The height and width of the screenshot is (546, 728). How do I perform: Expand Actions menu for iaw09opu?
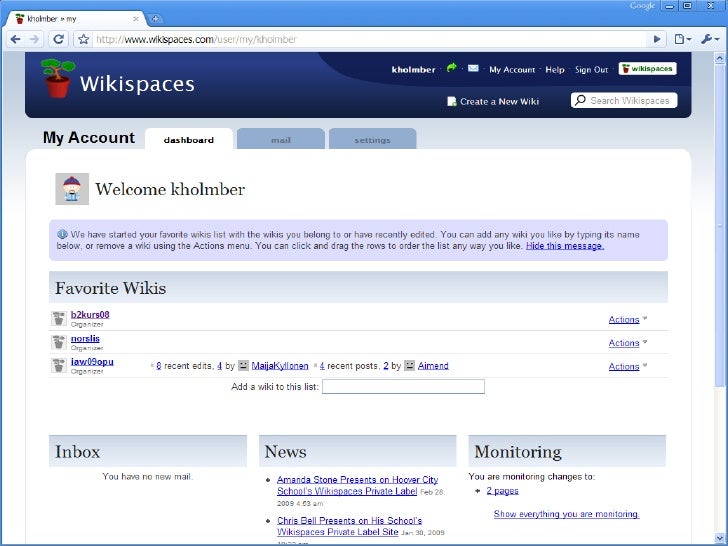coord(628,366)
